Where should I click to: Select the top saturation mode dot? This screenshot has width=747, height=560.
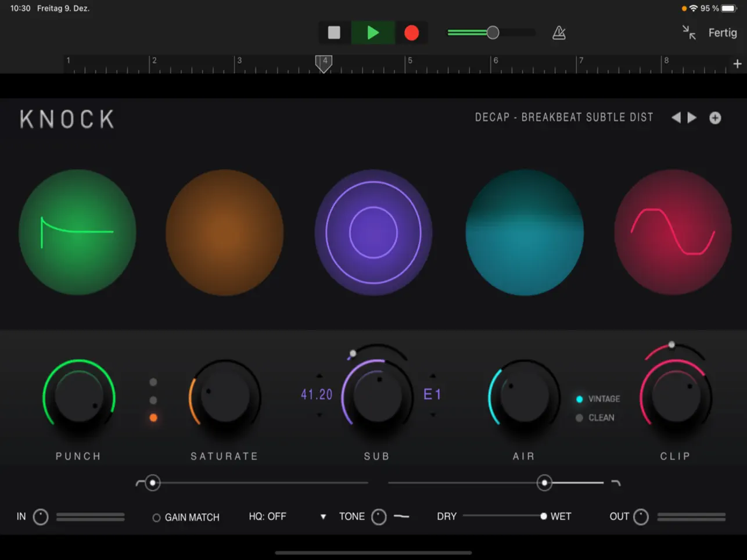pyautogui.click(x=153, y=382)
